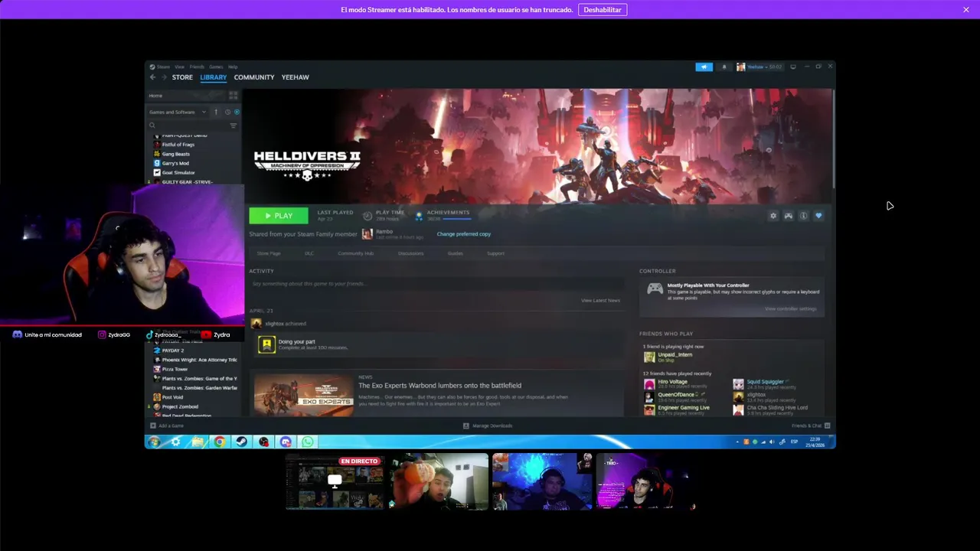Image resolution: width=980 pixels, height=551 pixels.
Task: Switch library to grid collections view
Action: tap(233, 96)
